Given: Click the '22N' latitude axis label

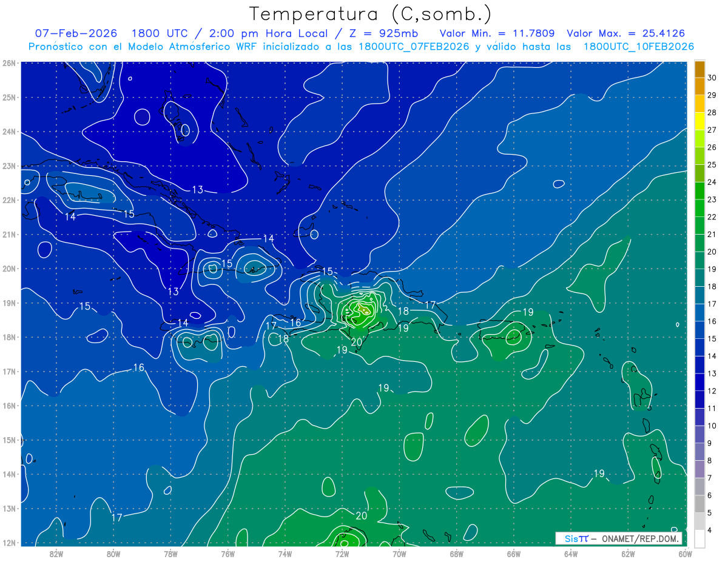Looking at the screenshot, I should 9,200.
